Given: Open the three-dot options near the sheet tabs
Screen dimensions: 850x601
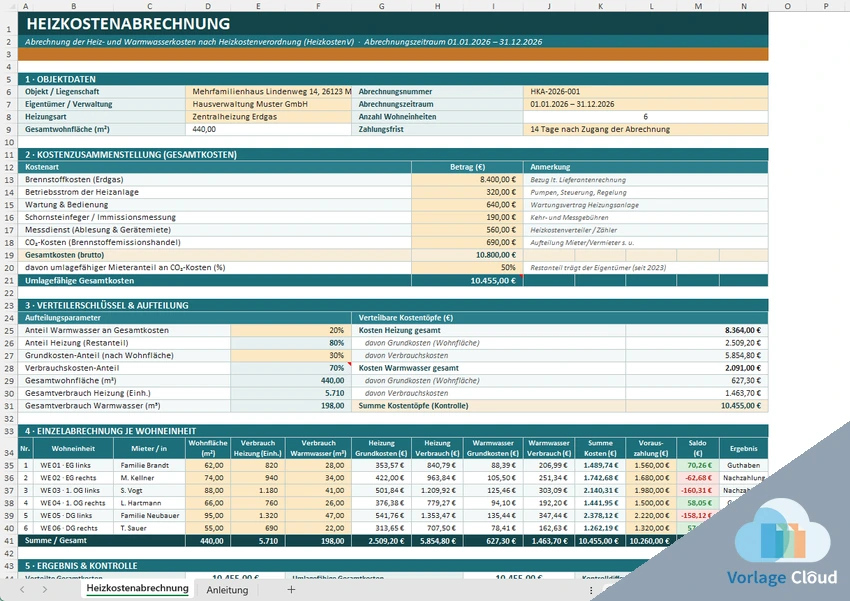Looking at the screenshot, I should 591,590.
